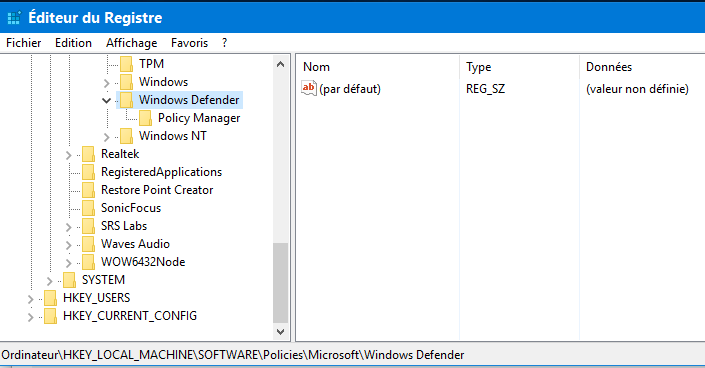This screenshot has height=368, width=705.
Task: Click the tree scrollbar up arrow
Action: pyautogui.click(x=281, y=64)
